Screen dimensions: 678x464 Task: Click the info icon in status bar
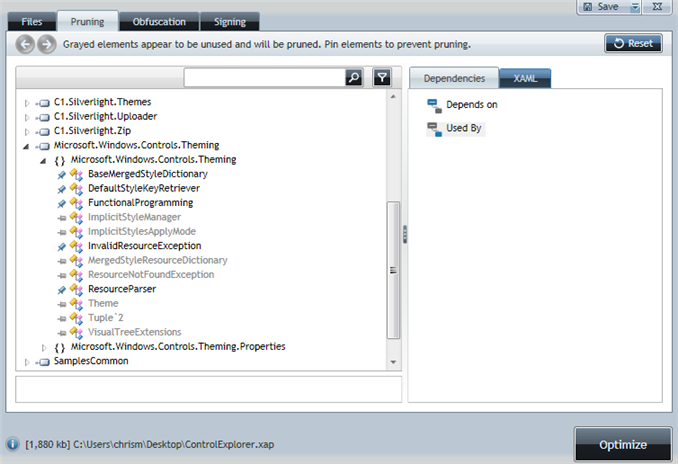(13, 444)
